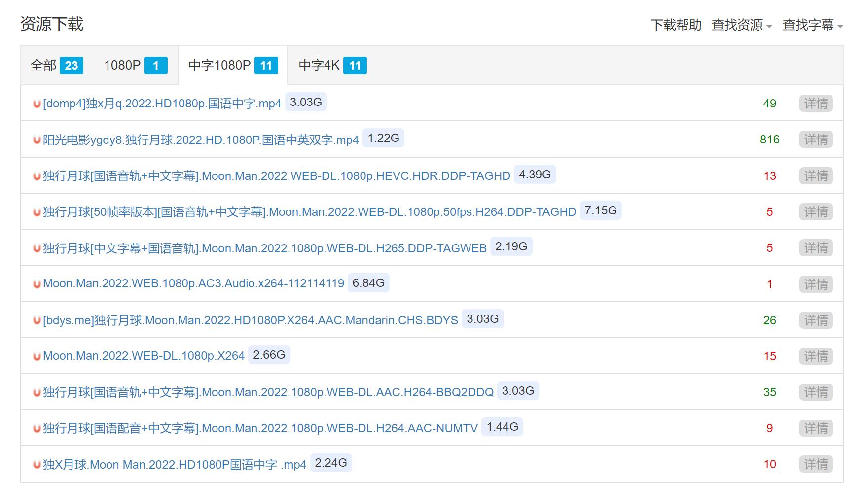This screenshot has height=490, width=868.
Task: Click the 15 seeder count
Action: point(770,356)
